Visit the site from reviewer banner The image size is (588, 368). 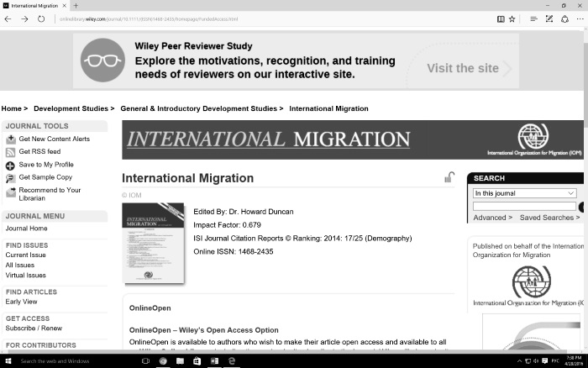pyautogui.click(x=469, y=68)
